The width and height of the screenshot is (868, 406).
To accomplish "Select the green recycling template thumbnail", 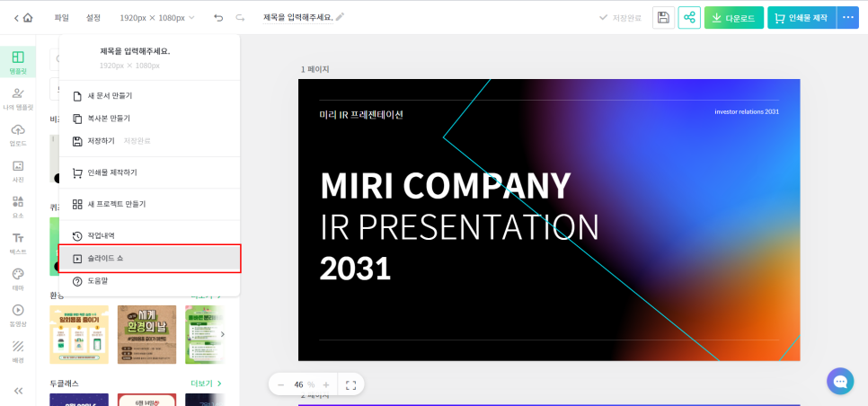I will tap(204, 334).
